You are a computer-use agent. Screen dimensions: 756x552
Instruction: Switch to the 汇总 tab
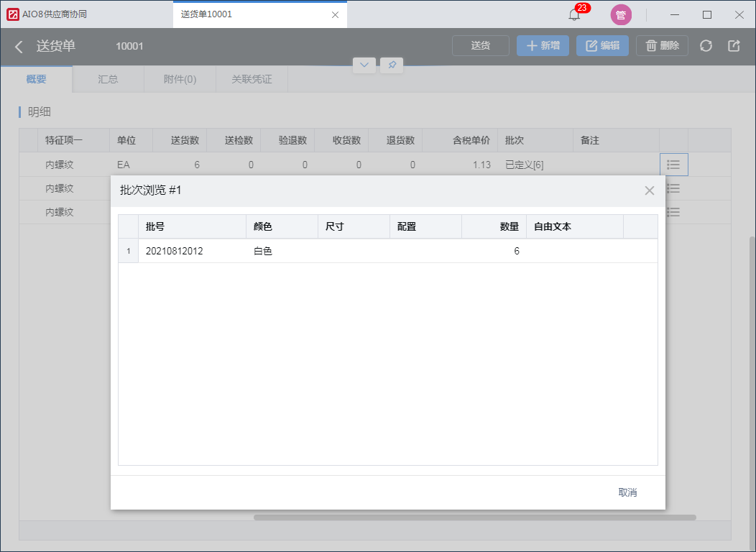point(108,79)
